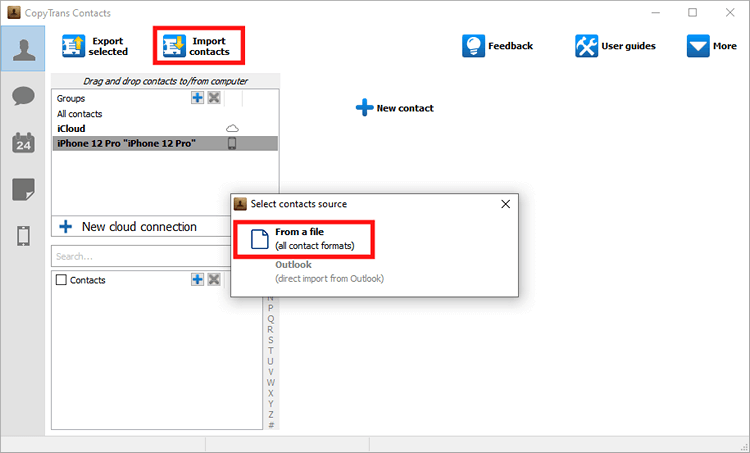Jump to letter V in index
750x453 pixels.
pos(271,372)
